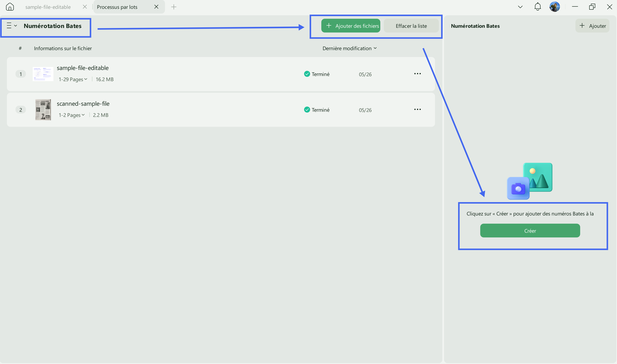The image size is (617, 364).
Task: Click row number 2 badge
Action: pos(21,110)
